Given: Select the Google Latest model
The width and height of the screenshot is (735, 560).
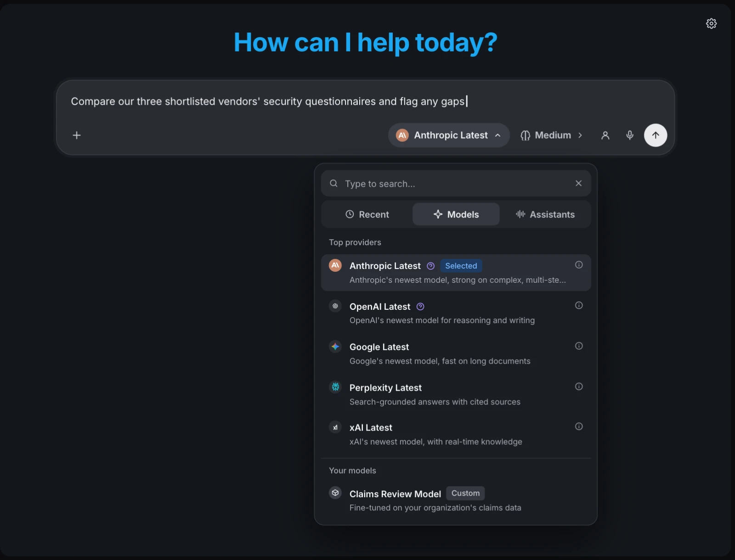Looking at the screenshot, I should [456, 353].
